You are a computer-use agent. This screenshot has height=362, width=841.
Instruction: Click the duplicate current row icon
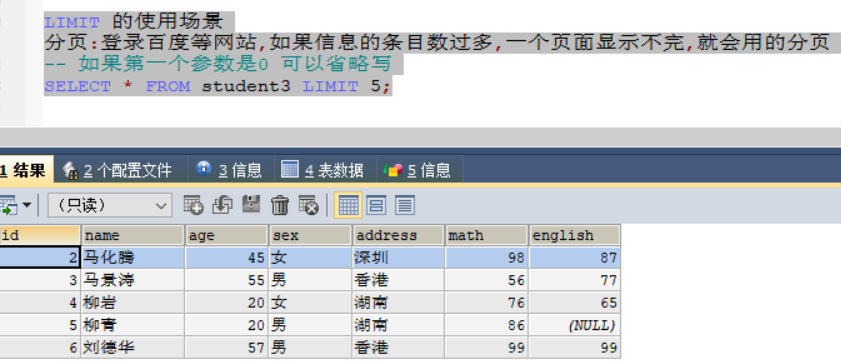tap(222, 205)
